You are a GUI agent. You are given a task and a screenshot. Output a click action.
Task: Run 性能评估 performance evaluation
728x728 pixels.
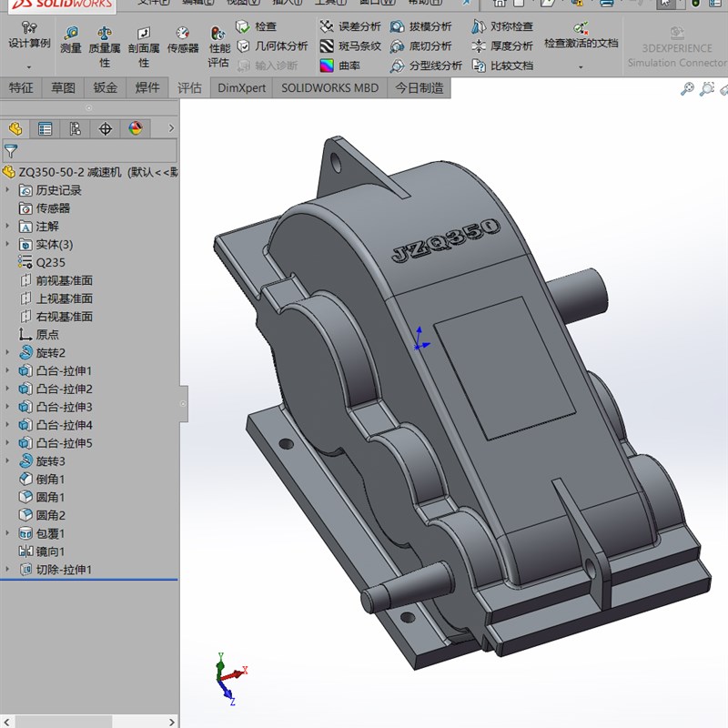218,47
